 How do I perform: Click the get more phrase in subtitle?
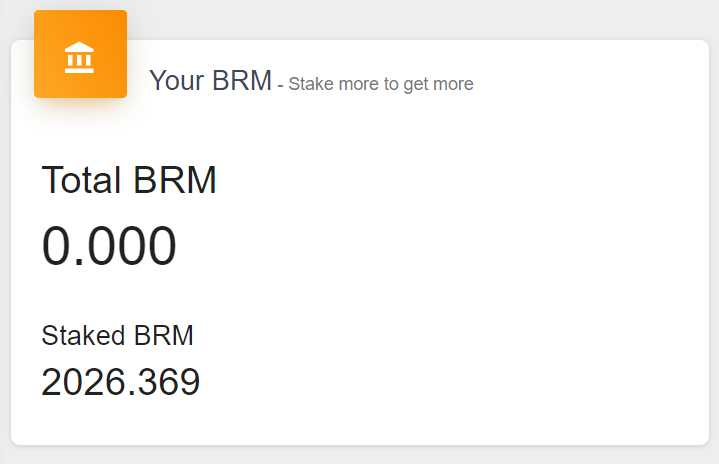(x=438, y=84)
